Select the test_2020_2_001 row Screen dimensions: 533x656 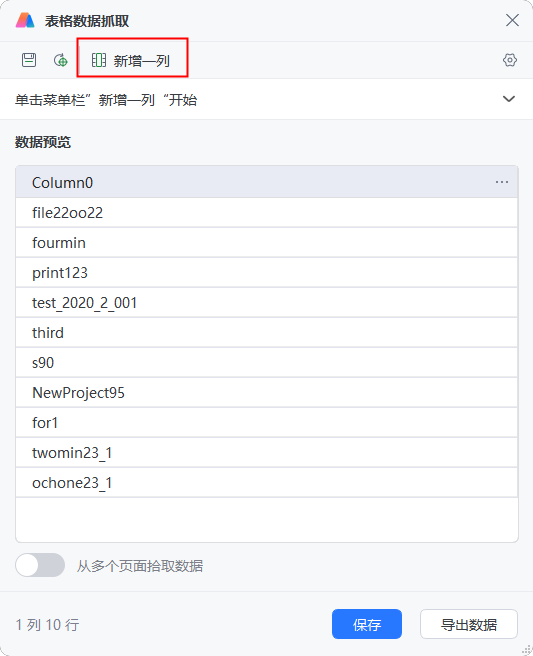pos(266,303)
